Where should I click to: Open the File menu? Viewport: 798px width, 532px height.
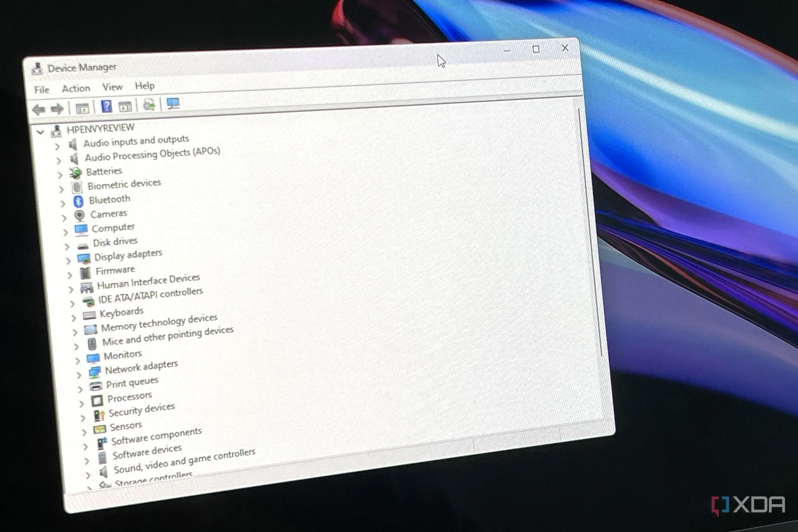[42, 90]
